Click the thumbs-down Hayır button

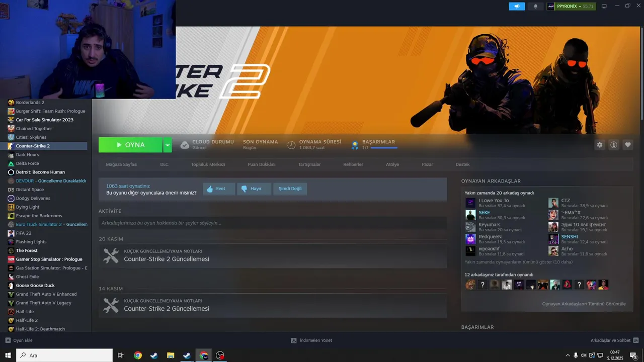(x=254, y=189)
